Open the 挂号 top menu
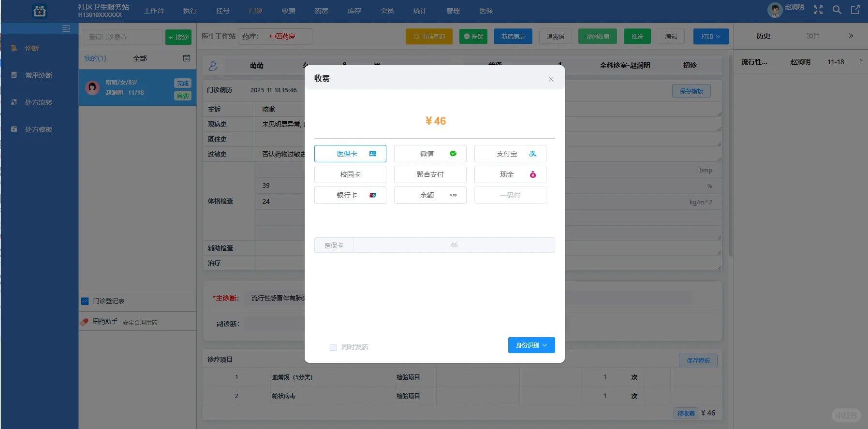 (223, 11)
